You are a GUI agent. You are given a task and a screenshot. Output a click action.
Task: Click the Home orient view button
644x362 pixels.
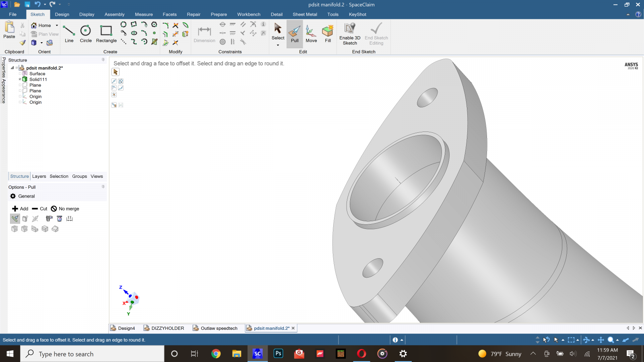(x=41, y=25)
